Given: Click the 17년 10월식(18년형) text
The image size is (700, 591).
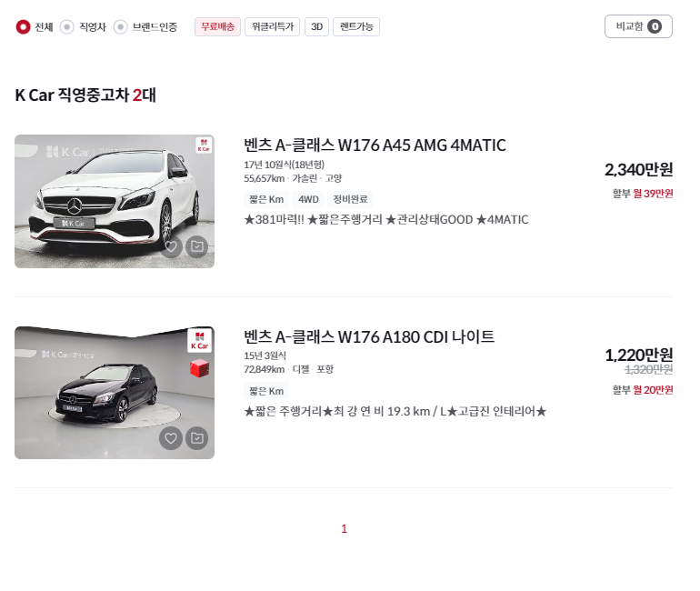Looking at the screenshot, I should click(x=284, y=165).
